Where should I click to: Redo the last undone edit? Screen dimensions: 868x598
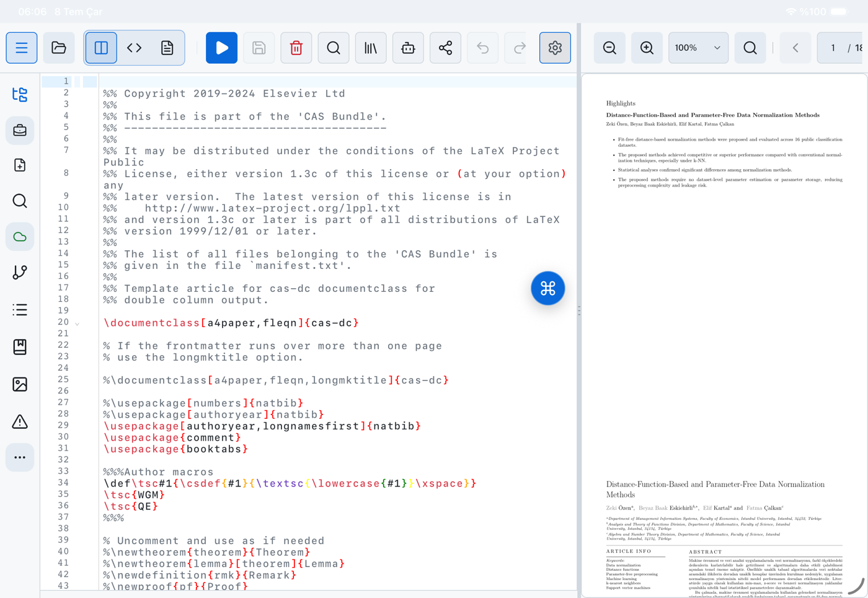point(520,48)
